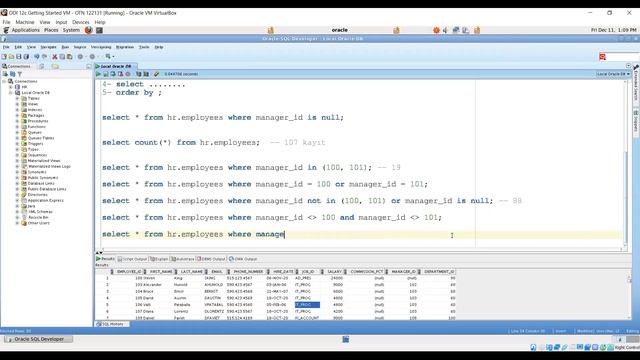Click the Copy icon in main toolbar
The width and height of the screenshot is (640, 360).
coord(62,56)
